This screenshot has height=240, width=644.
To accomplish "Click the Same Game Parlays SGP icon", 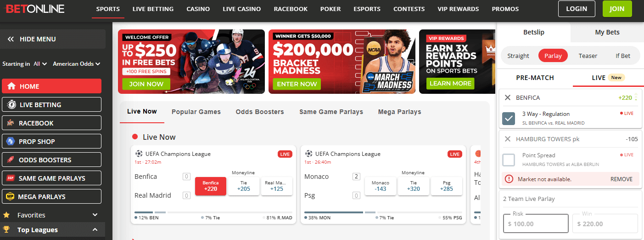I will (11, 178).
